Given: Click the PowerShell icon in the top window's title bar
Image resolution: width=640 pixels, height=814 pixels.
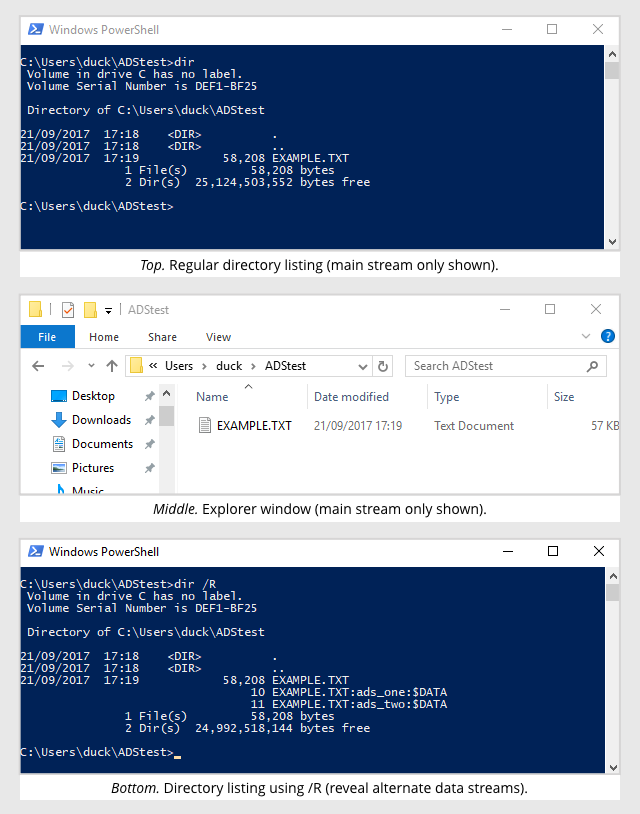Looking at the screenshot, I should coord(36,29).
